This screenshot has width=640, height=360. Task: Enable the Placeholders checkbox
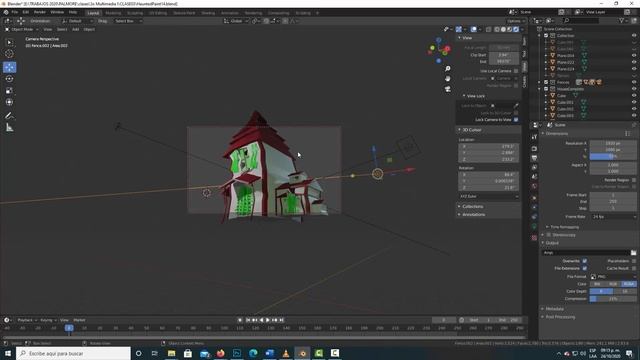coord(634,261)
